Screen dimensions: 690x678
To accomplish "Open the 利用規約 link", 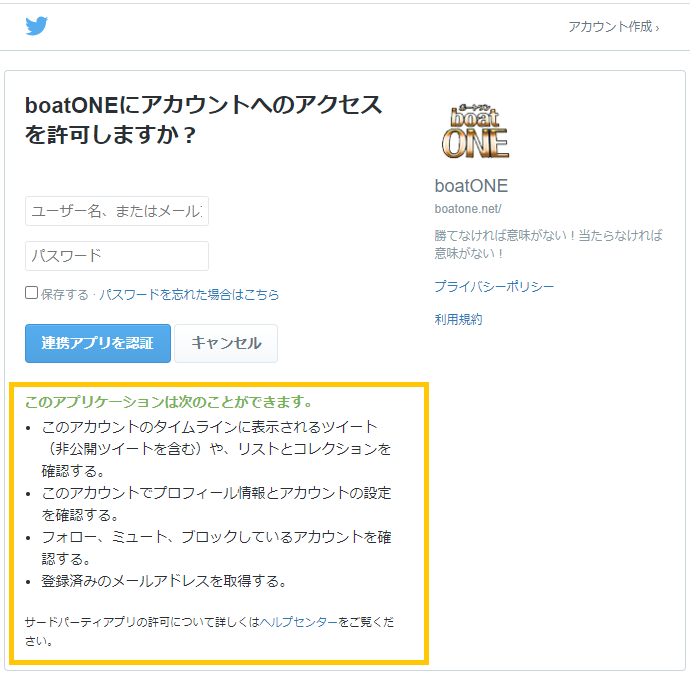I will click(x=458, y=319).
